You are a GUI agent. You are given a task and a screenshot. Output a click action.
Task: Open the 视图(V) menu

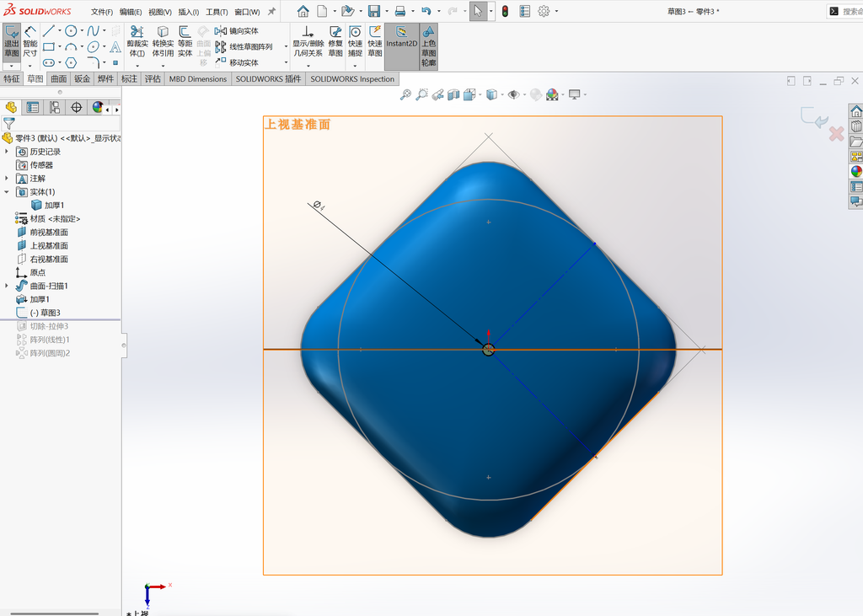(159, 12)
